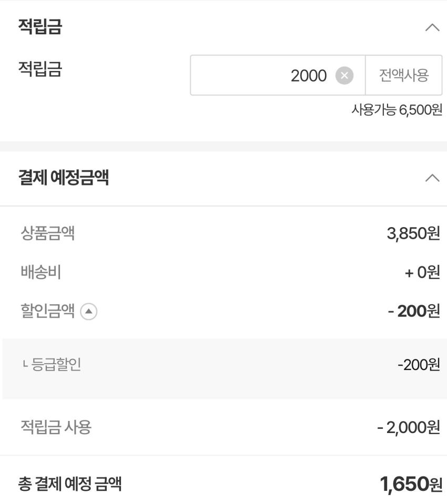Click the 3,850원 product price value
The height and width of the screenshot is (504, 447).
click(x=413, y=233)
